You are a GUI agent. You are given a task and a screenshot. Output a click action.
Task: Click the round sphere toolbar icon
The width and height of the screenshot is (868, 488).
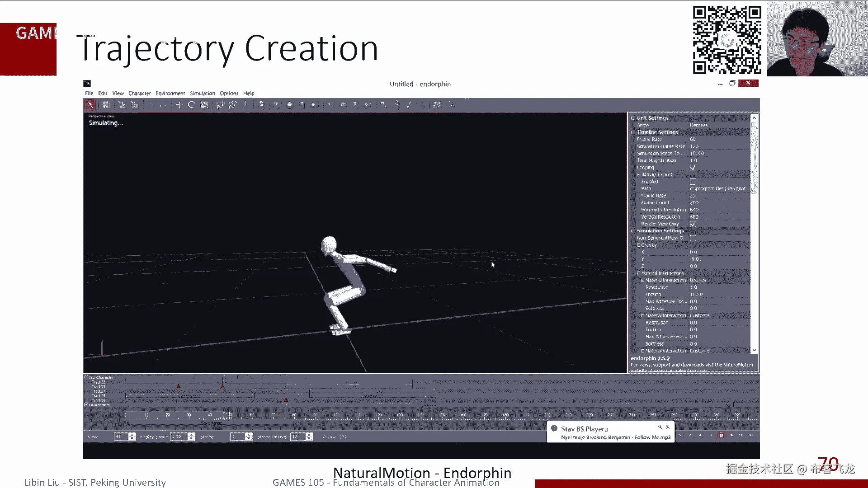point(290,105)
